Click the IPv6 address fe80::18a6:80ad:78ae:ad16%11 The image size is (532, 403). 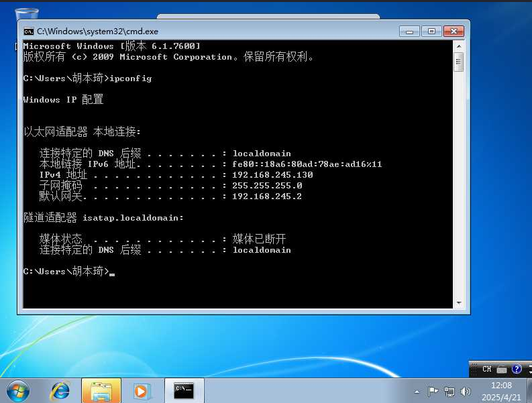[307, 164]
